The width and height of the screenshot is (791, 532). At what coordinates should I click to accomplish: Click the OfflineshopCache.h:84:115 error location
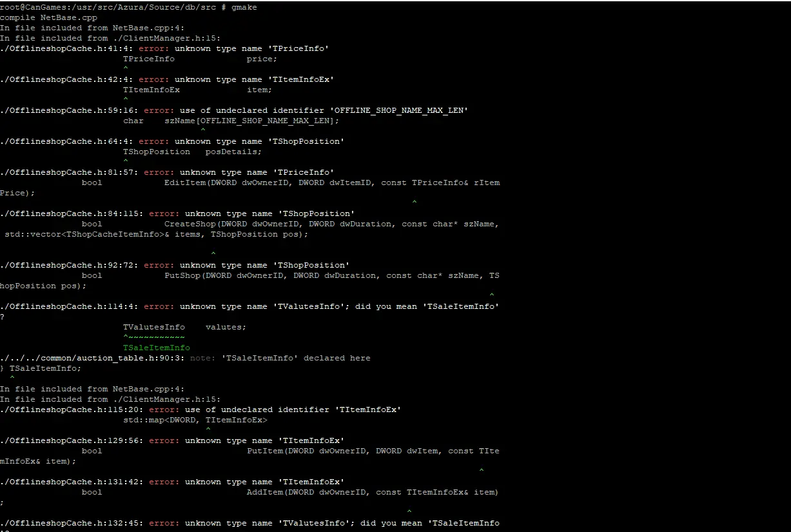(72, 213)
